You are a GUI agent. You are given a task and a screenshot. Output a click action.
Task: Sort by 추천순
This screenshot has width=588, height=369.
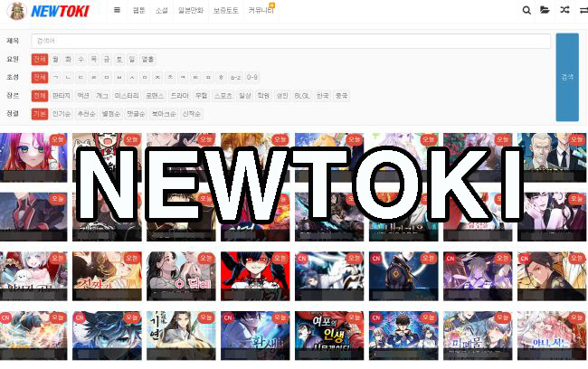pos(86,114)
